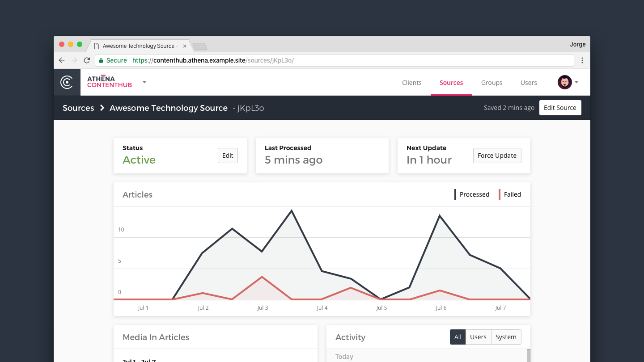
Task: Expand the user account dropdown caret
Action: point(576,82)
